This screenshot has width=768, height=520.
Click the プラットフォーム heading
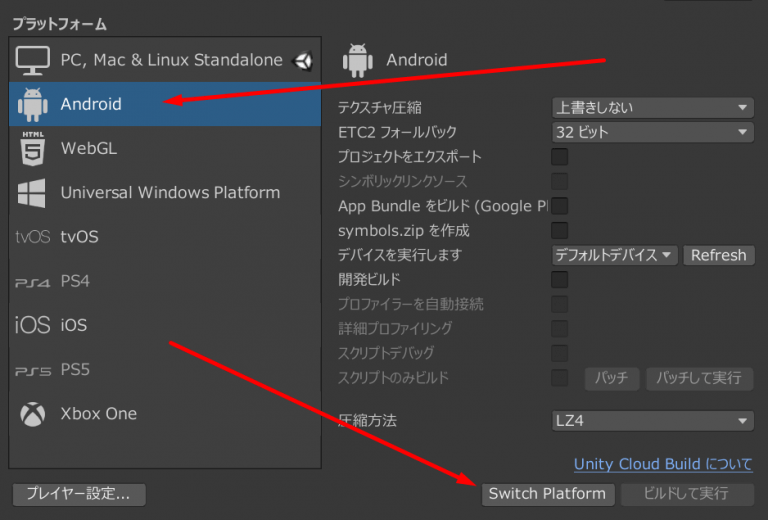(59, 24)
